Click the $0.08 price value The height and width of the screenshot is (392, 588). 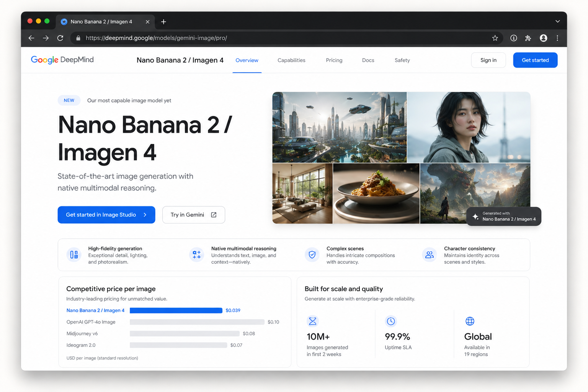(249, 333)
